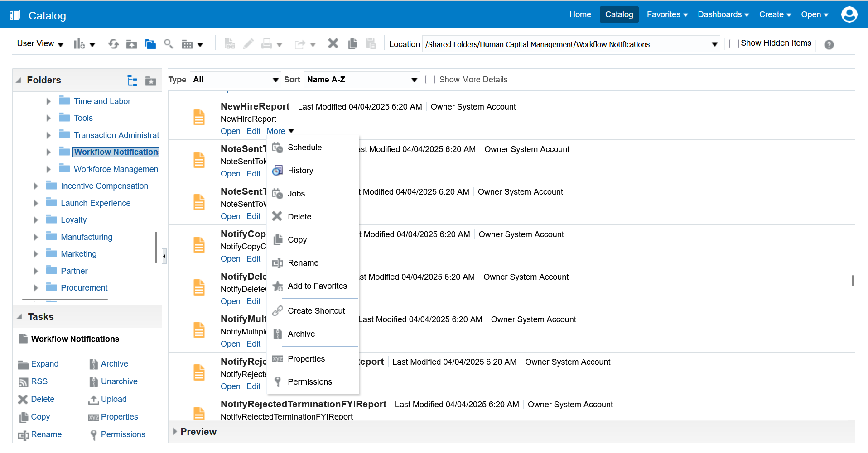This screenshot has width=868, height=453.
Task: Expand the Preview panel
Action: tap(175, 431)
